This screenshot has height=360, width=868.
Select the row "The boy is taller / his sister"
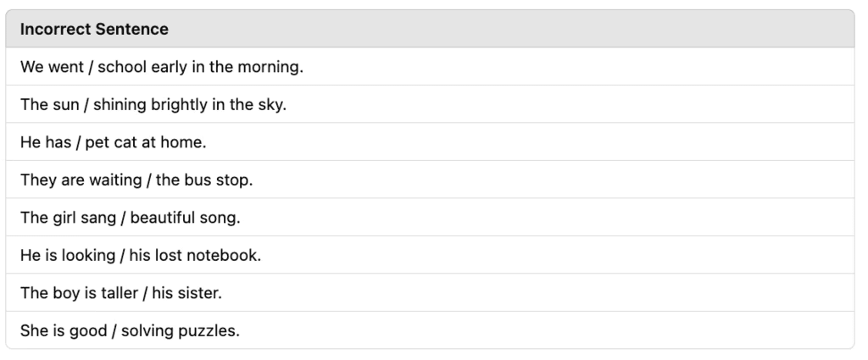click(x=430, y=292)
